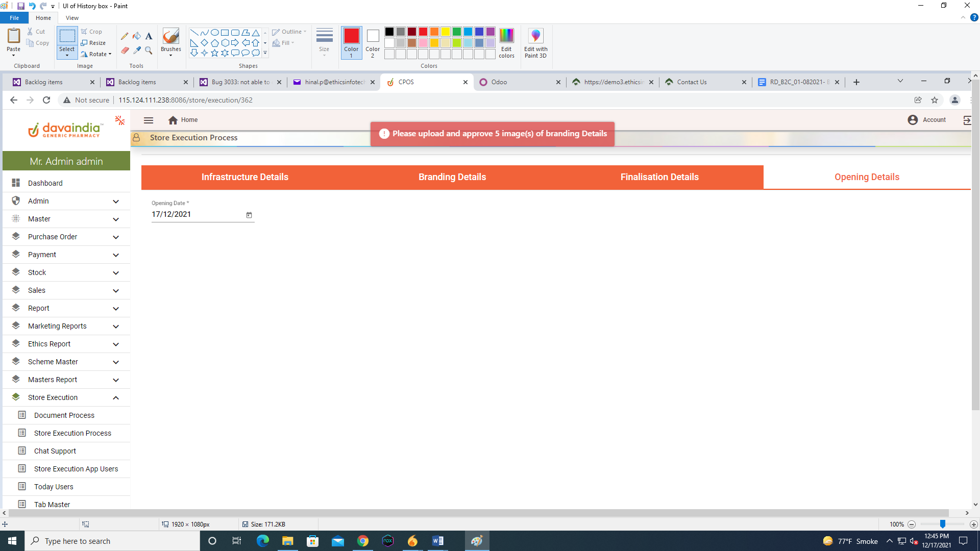Screen dimensions: 980x551
Task: Switch to the Branding Details tab
Action: click(x=452, y=177)
